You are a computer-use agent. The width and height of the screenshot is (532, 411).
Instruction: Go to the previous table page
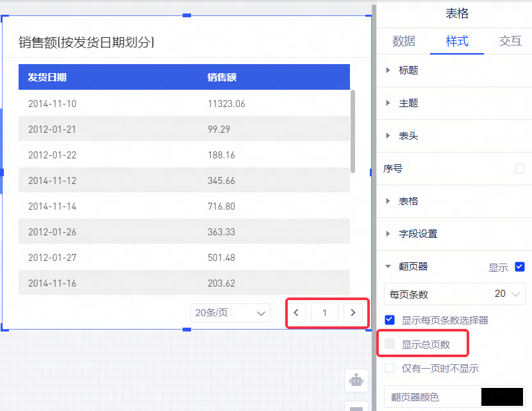click(x=295, y=313)
